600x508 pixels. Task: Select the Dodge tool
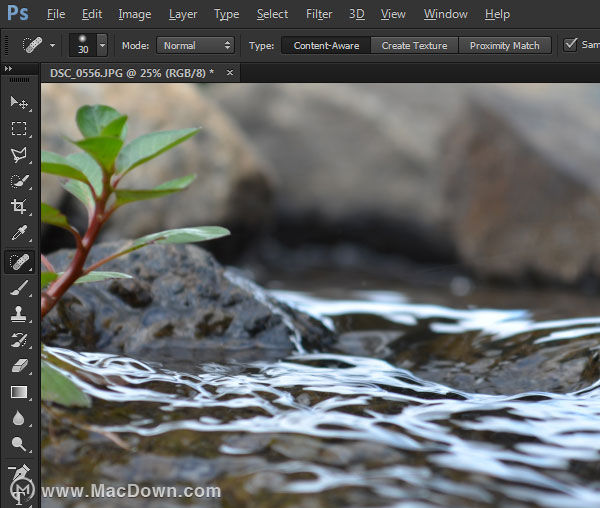click(x=19, y=444)
